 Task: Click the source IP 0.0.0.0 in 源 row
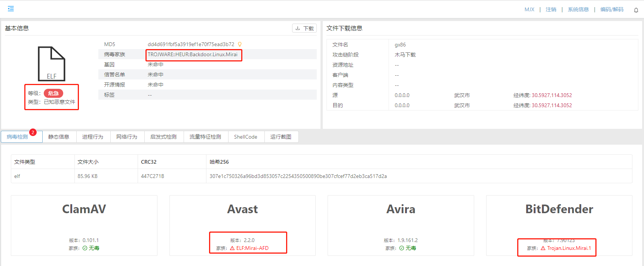tap(402, 95)
